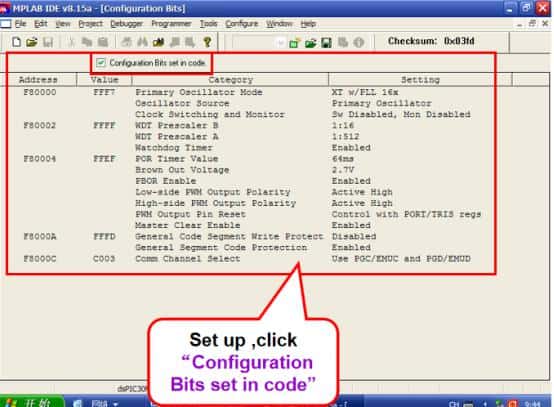Click address F80000 row
This screenshot has height=407, width=554.
(40, 92)
